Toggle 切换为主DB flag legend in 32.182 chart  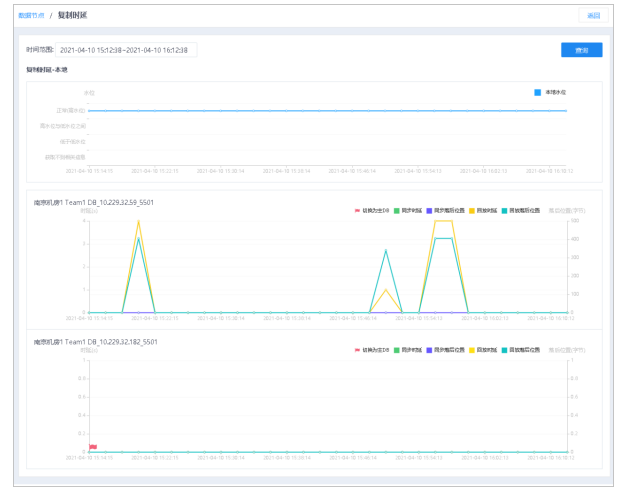(x=372, y=350)
